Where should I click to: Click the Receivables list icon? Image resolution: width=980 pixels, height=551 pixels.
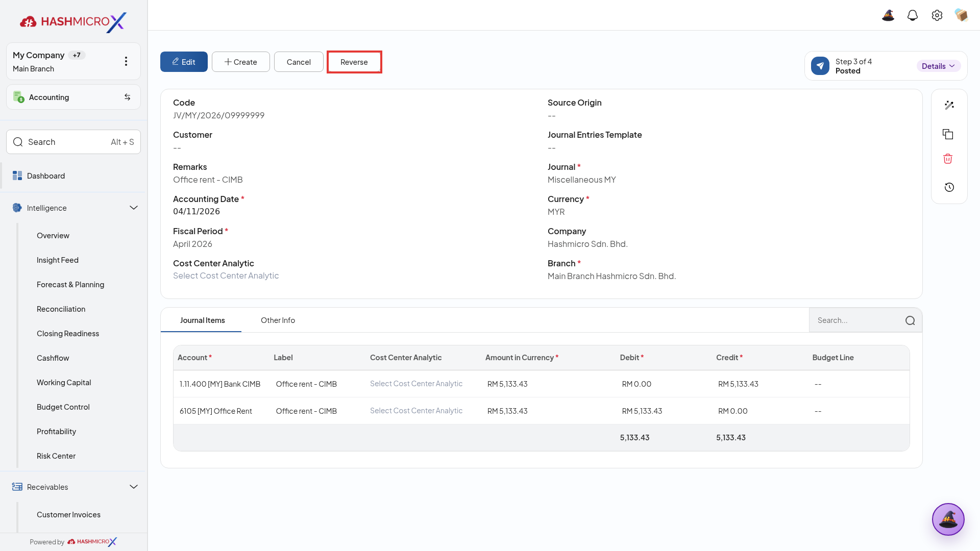[x=17, y=487]
